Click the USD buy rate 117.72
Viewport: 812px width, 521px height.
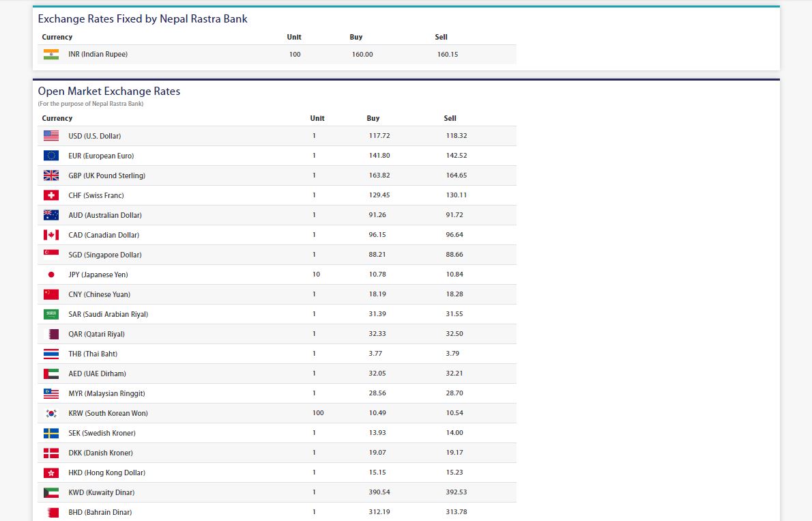tap(379, 136)
